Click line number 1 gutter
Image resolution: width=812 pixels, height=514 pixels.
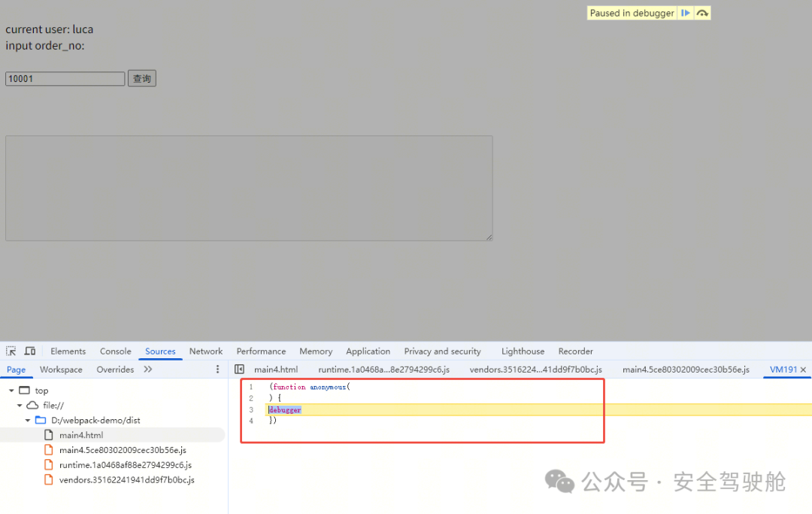click(251, 387)
